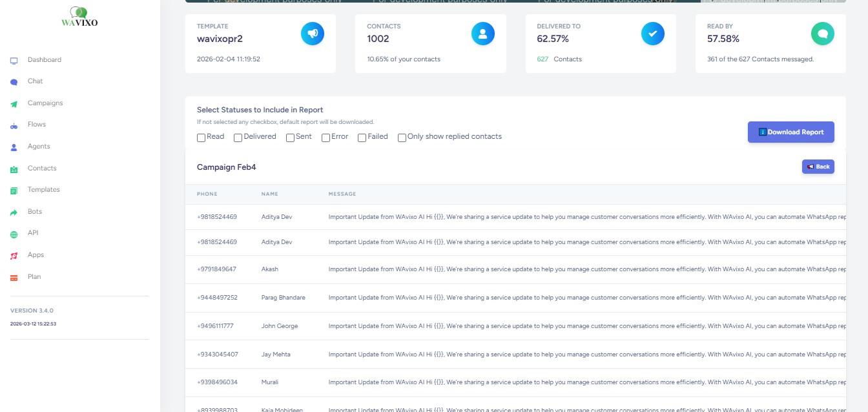The image size is (868, 412).
Task: Open the Contacts menu item
Action: pyautogui.click(x=42, y=169)
